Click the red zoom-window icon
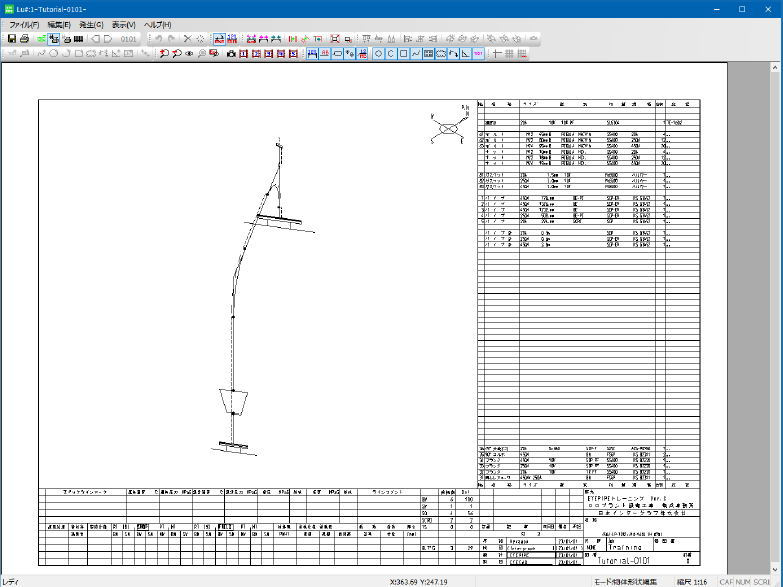This screenshot has height=587, width=783. coord(214,53)
